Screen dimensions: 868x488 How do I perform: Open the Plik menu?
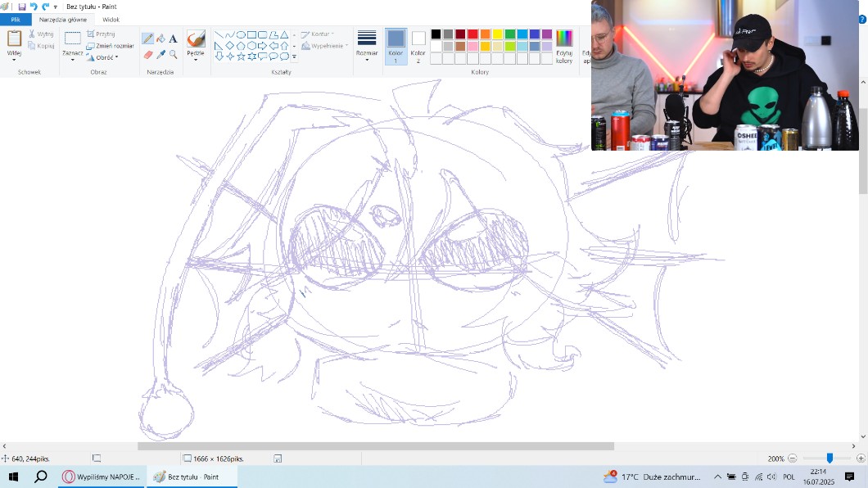pyautogui.click(x=16, y=20)
